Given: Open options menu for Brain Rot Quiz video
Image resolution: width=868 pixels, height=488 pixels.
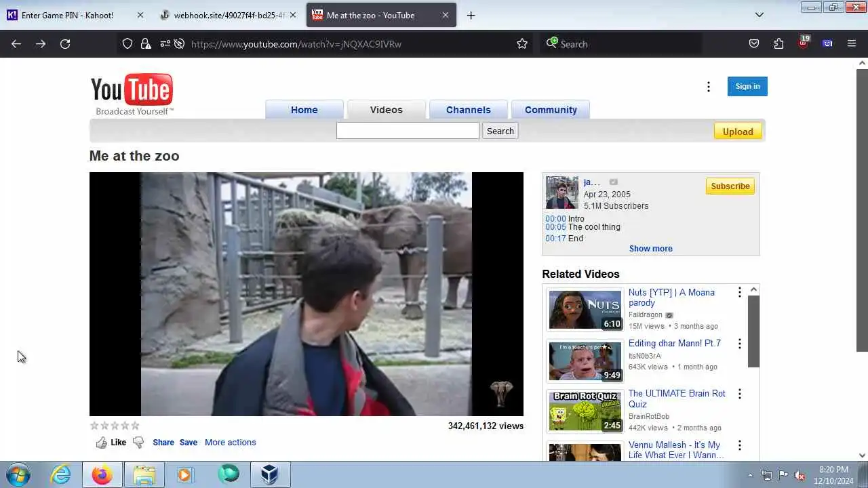Looking at the screenshot, I should coord(740,394).
